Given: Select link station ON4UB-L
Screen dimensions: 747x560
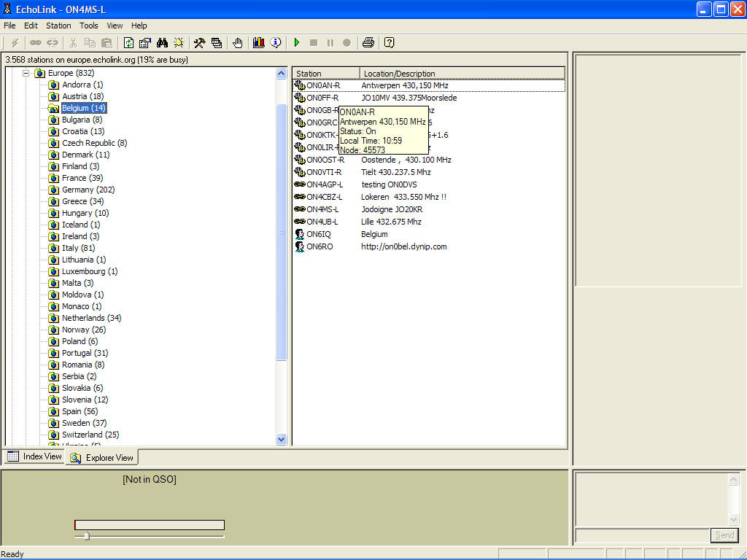Looking at the screenshot, I should 322,222.
